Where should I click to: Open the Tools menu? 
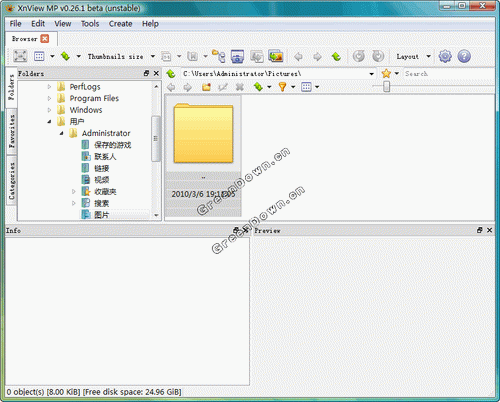tap(90, 24)
